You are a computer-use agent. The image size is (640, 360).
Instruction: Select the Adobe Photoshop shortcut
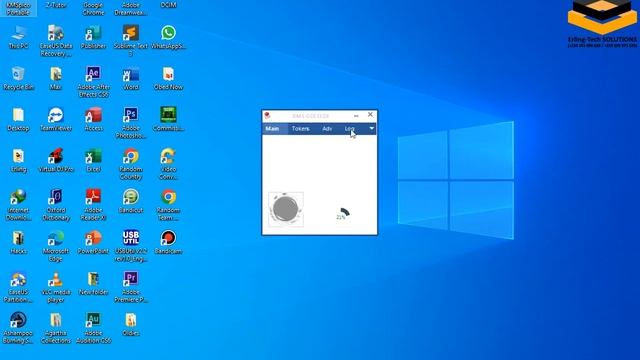131,123
